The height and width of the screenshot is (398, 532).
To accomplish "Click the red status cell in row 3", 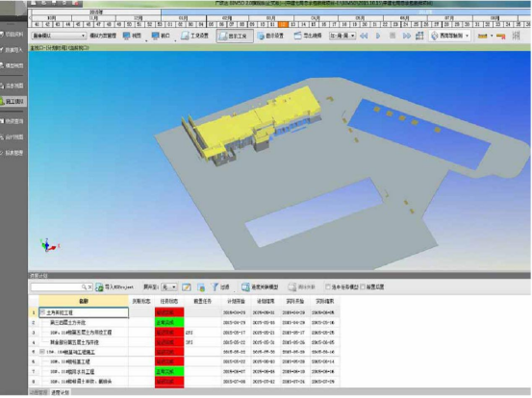I will point(169,333).
